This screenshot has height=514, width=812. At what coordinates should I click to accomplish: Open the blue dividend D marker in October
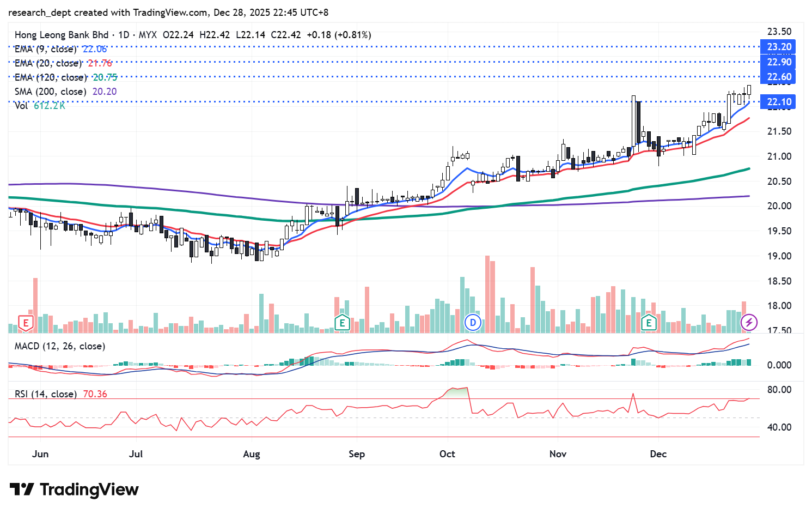click(x=473, y=323)
